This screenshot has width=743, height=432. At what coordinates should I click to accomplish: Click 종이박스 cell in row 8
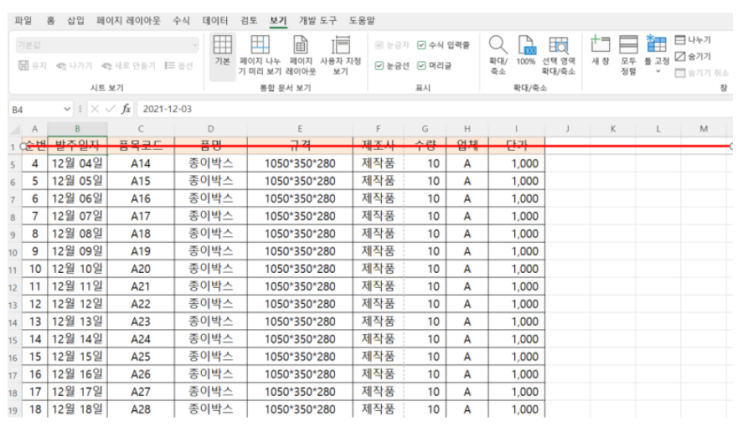[x=211, y=216]
